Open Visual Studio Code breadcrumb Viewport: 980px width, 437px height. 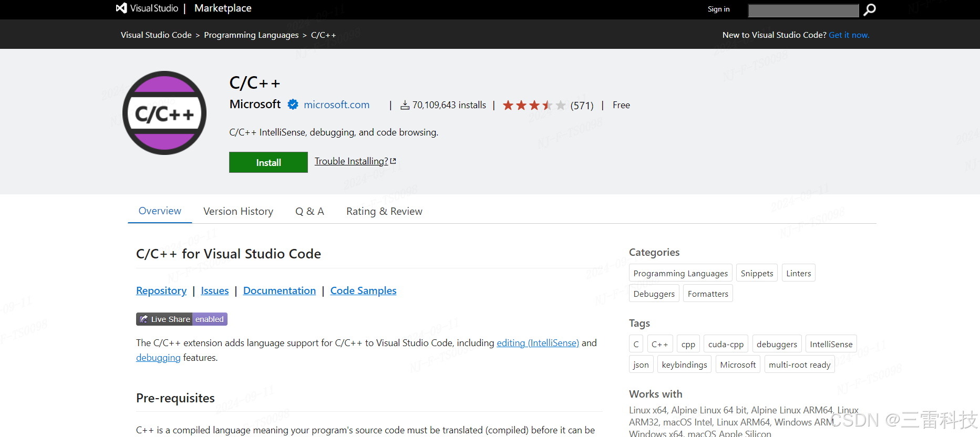(x=156, y=35)
